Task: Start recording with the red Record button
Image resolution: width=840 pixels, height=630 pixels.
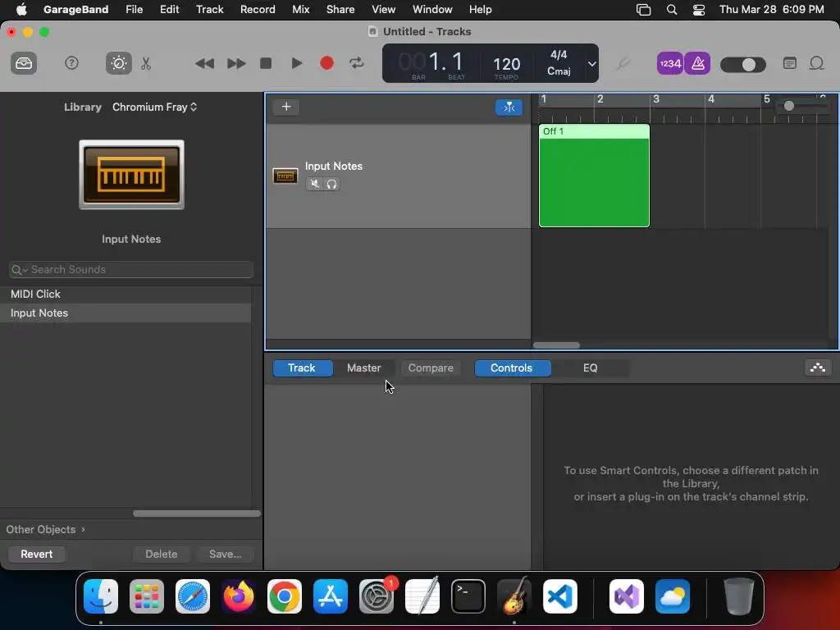Action: coord(326,63)
